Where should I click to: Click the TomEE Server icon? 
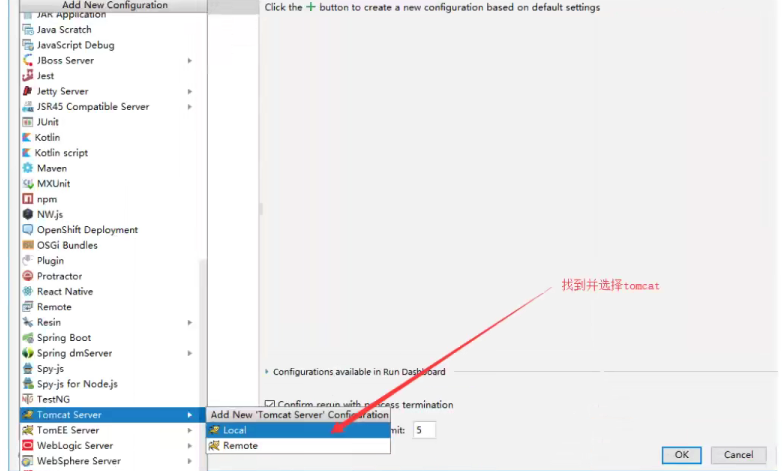28,430
